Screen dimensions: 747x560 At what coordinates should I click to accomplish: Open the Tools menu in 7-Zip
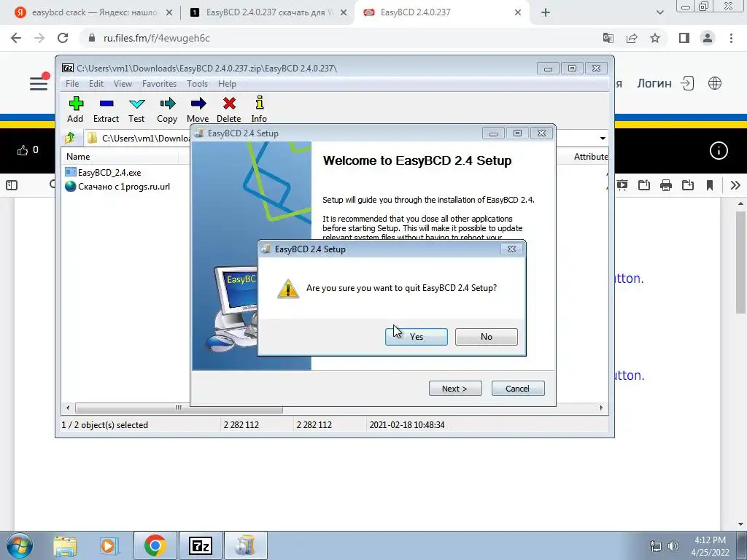(x=197, y=84)
